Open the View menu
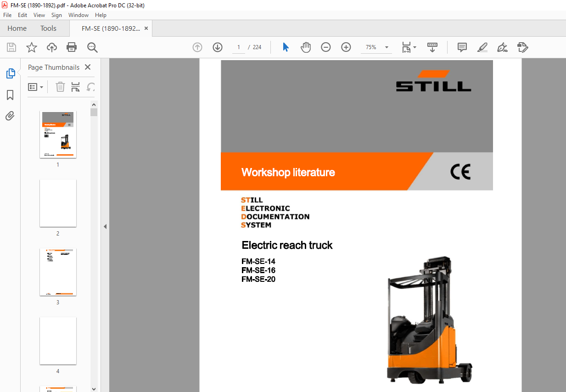 39,15
